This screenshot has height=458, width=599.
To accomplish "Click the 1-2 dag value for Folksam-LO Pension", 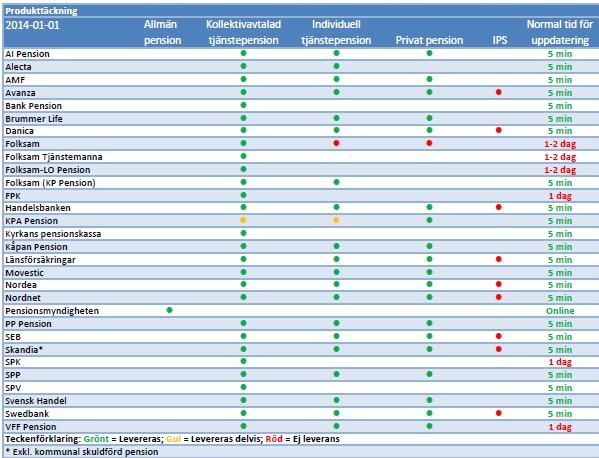I will tap(560, 170).
